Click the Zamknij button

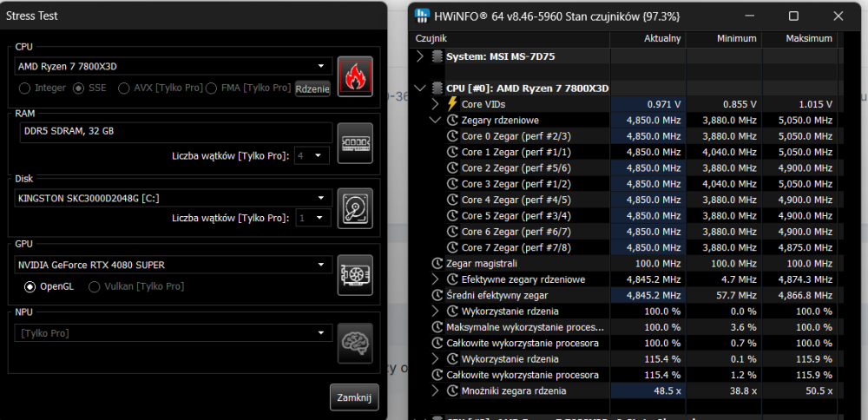click(354, 397)
